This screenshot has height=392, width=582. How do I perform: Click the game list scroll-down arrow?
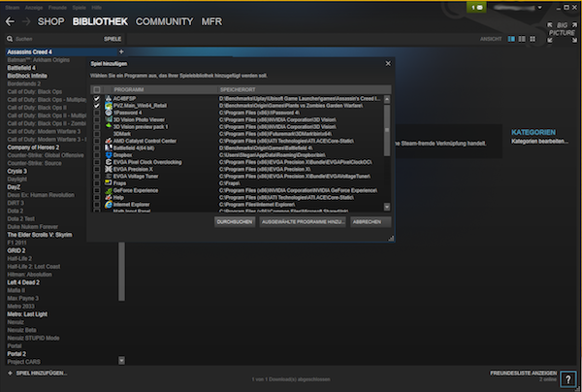[x=121, y=360]
